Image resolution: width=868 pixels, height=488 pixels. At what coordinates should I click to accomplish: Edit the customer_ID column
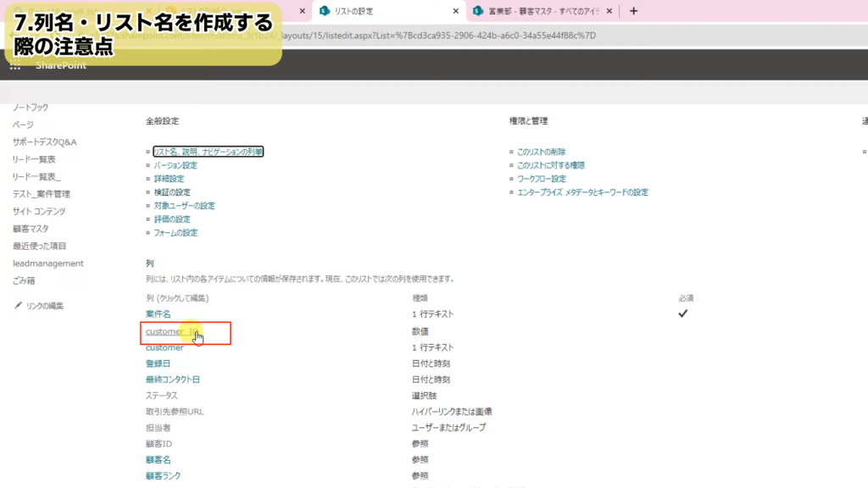point(172,331)
